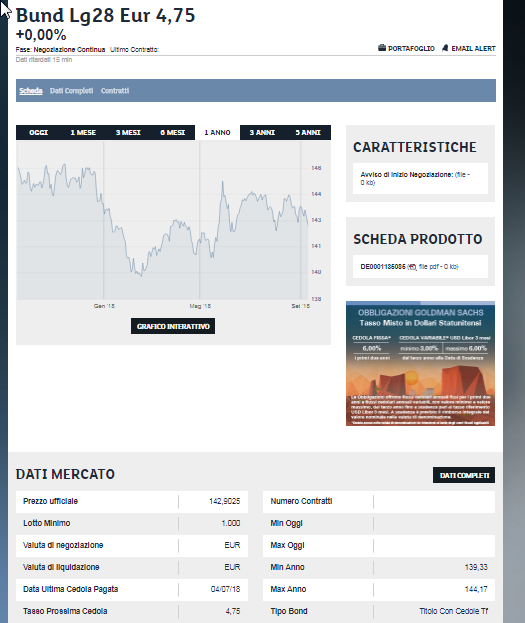The height and width of the screenshot is (623, 525).
Task: Select the Scheda tab
Action: pyautogui.click(x=31, y=91)
